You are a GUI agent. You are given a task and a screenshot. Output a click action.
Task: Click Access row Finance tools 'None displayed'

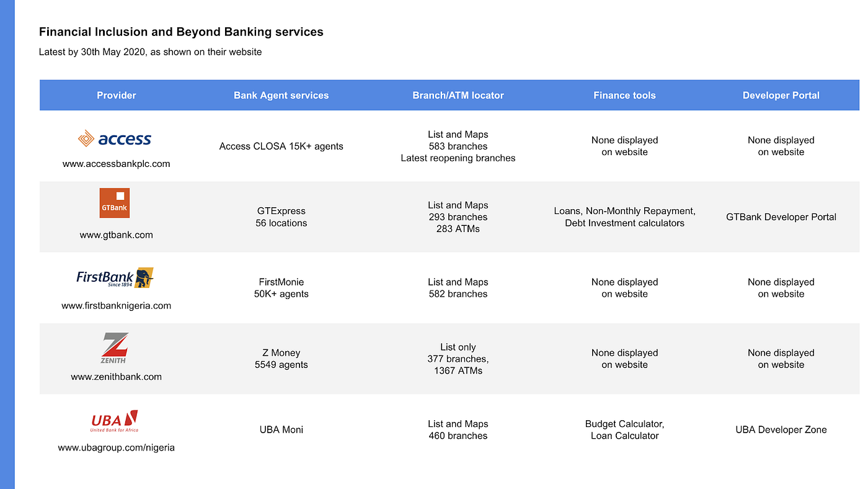click(x=624, y=146)
